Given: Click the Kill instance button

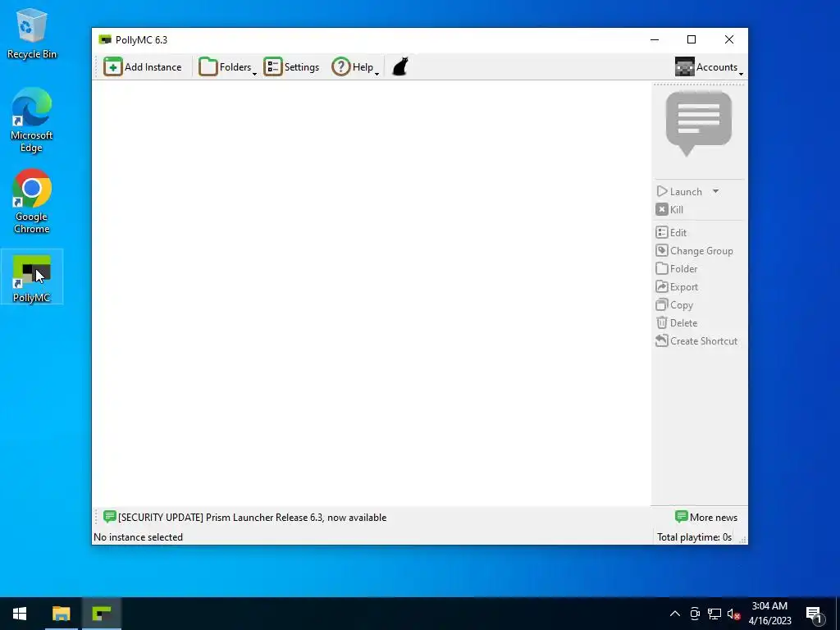Looking at the screenshot, I should [x=669, y=210].
